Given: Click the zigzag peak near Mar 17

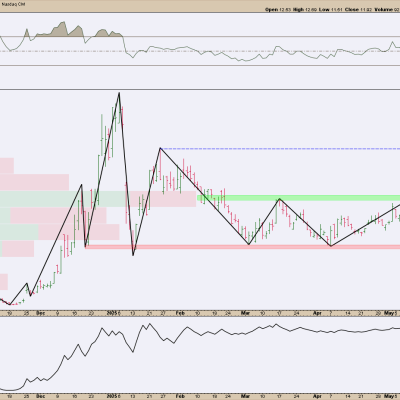Looking at the screenshot, I should point(279,199).
